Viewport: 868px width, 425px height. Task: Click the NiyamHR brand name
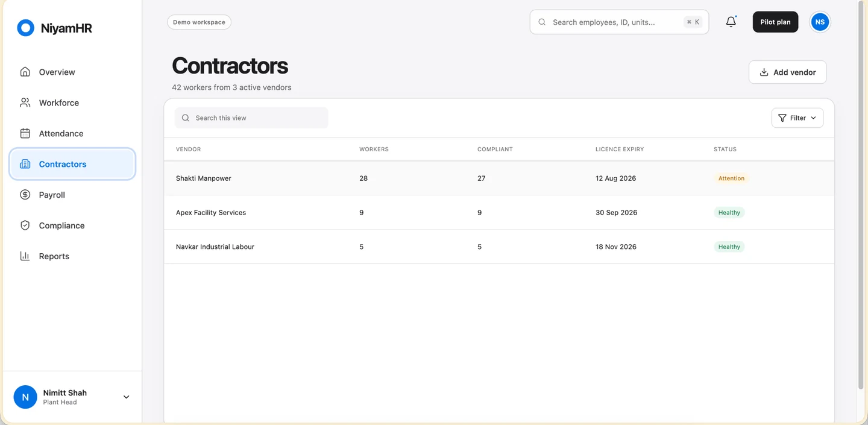[66, 28]
